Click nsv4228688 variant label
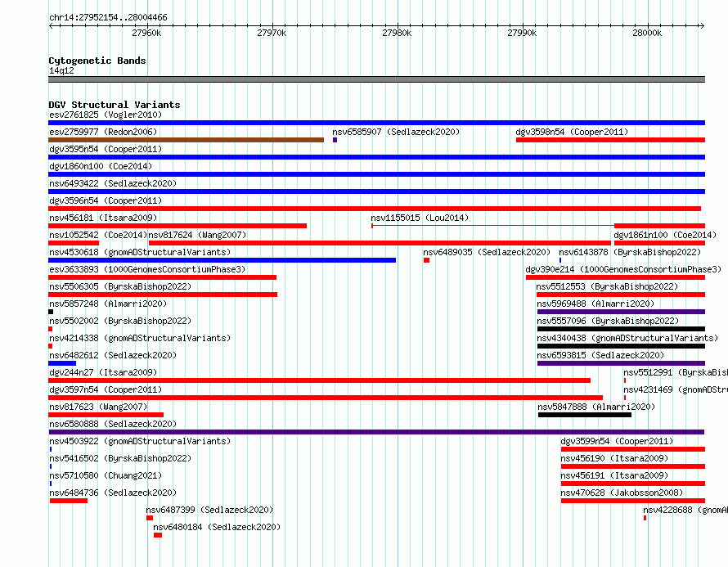This screenshot has height=567, width=728. pos(685,510)
